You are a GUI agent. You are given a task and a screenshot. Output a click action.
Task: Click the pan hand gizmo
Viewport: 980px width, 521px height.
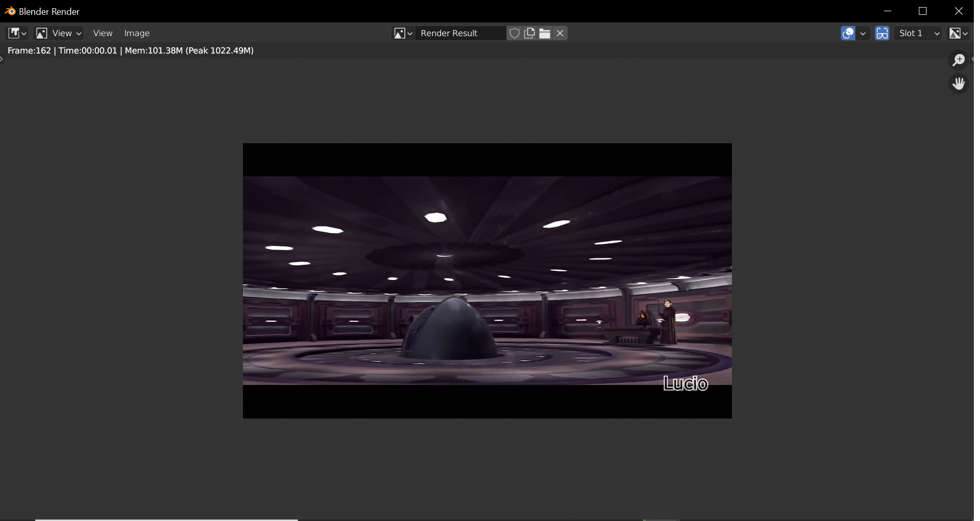959,83
